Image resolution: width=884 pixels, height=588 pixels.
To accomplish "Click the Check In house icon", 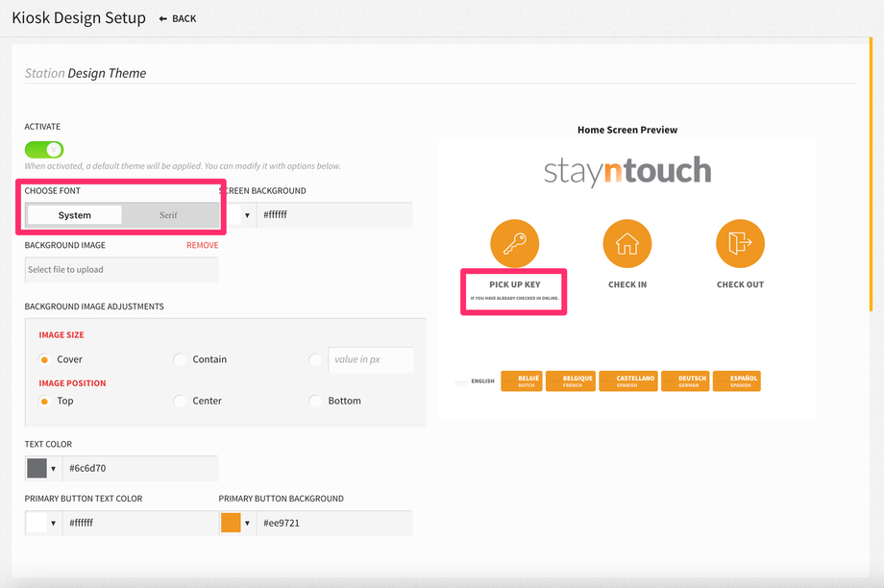I will tap(627, 243).
